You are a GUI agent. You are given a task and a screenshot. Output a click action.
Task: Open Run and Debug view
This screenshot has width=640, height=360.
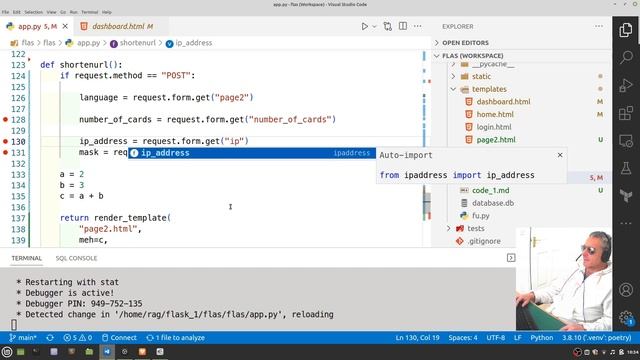click(x=626, y=85)
